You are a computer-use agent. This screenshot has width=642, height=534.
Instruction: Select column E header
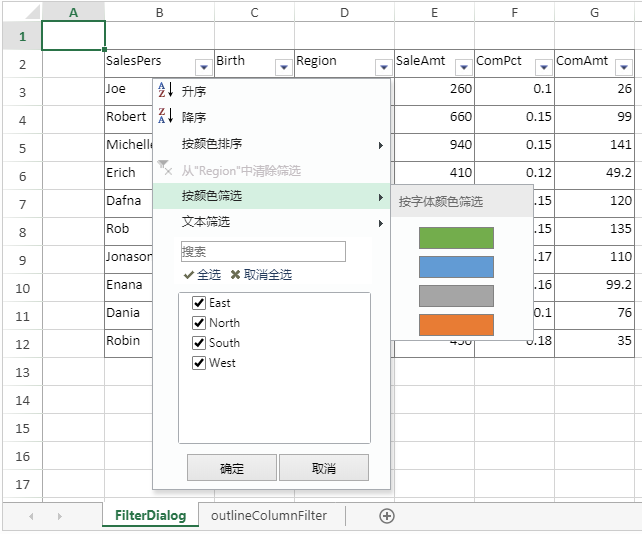click(434, 12)
